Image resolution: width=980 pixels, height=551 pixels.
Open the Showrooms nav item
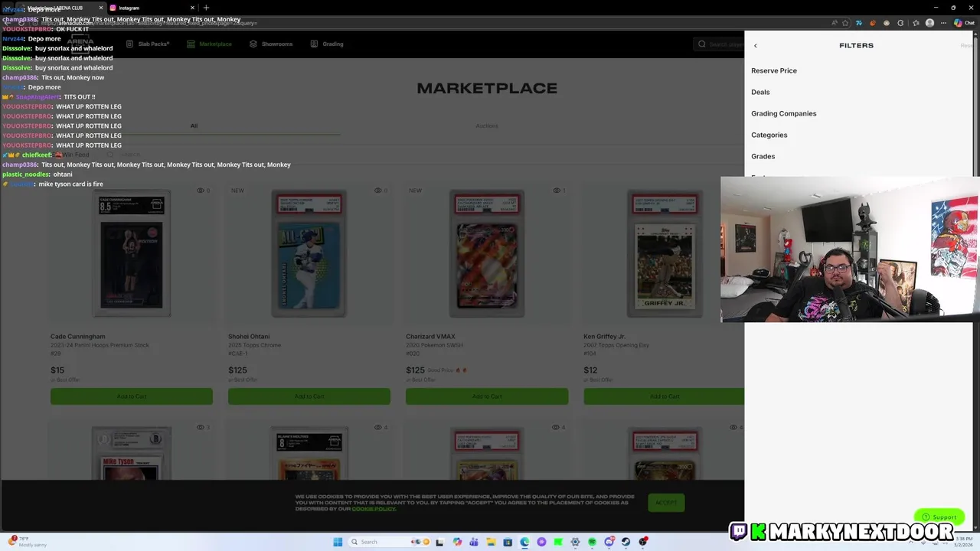pos(271,44)
